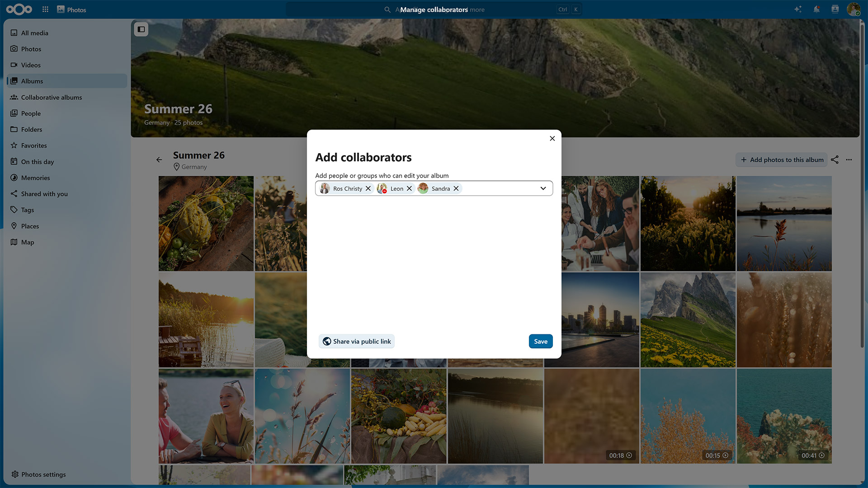Open the contacts menu icon
The image size is (868, 488).
click(x=835, y=9)
